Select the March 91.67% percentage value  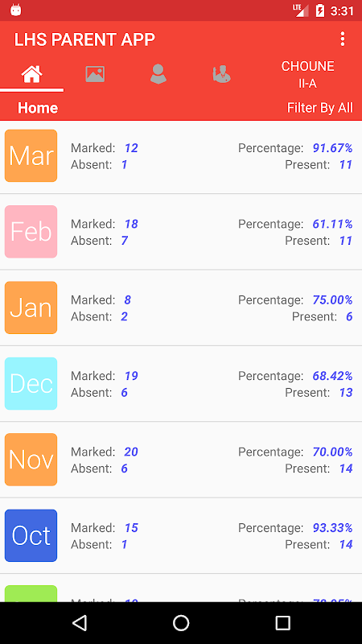[332, 148]
